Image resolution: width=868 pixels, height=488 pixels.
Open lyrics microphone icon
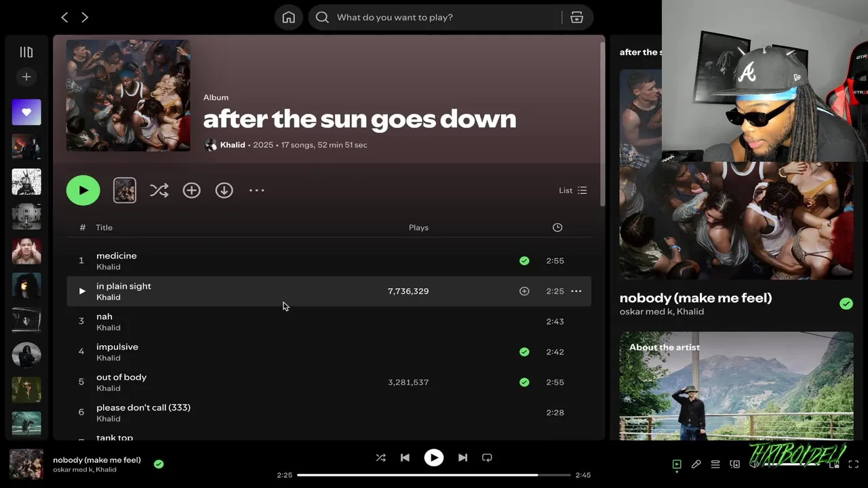click(696, 464)
